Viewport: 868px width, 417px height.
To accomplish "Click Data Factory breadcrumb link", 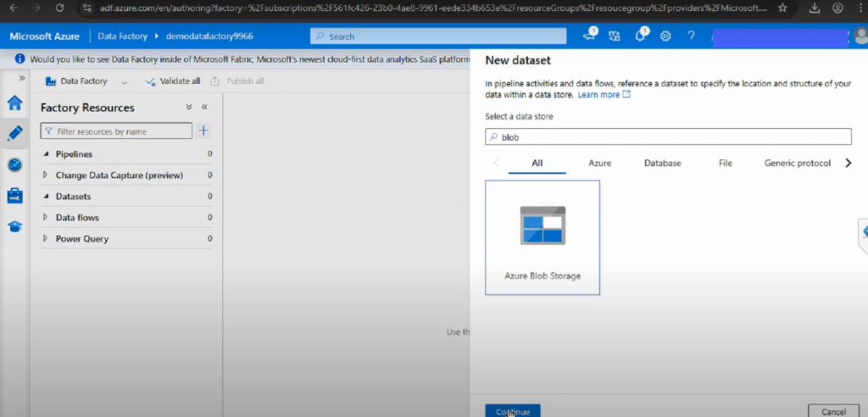I will [122, 36].
